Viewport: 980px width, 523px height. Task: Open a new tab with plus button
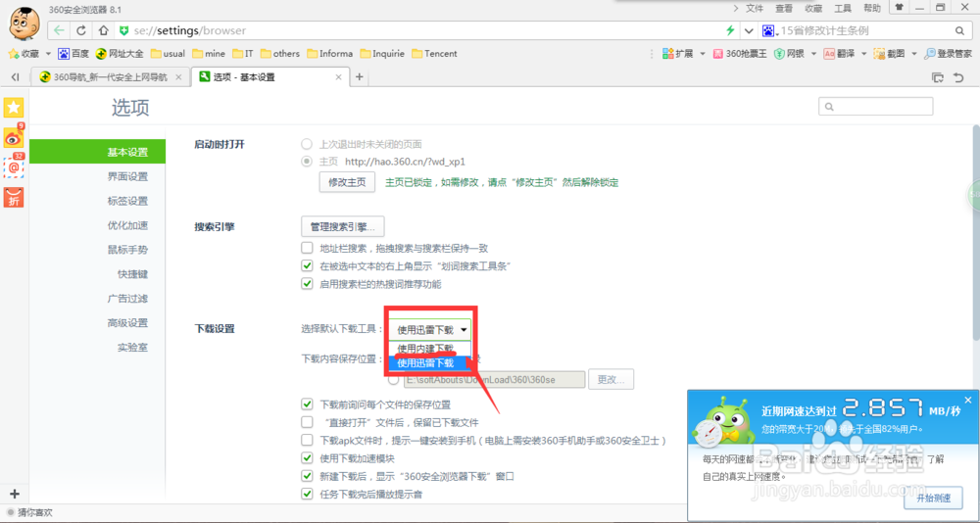tap(360, 76)
